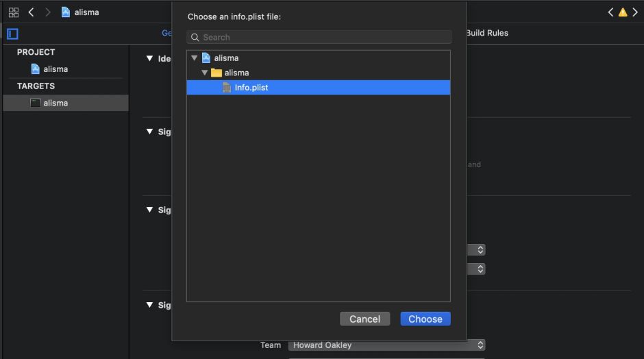This screenshot has width=644, height=359.
Task: Jump to previous issue using left arrow
Action: (610, 12)
